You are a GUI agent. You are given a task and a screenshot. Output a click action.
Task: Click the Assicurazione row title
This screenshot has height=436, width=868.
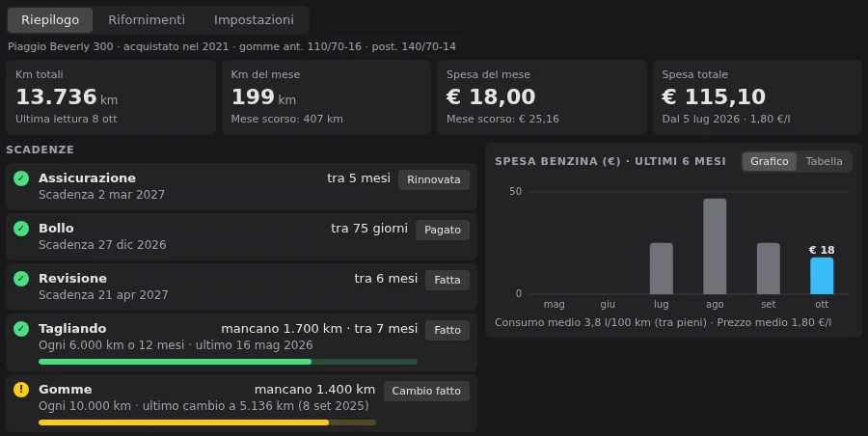pyautogui.click(x=87, y=177)
